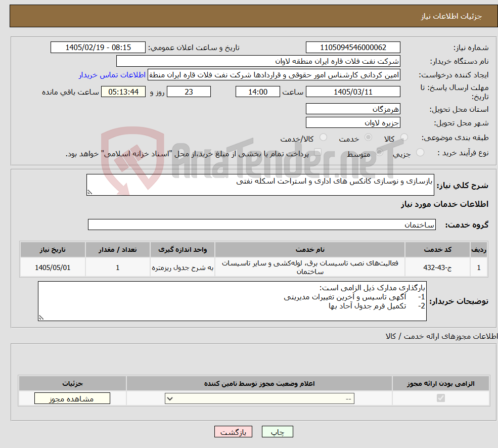The height and width of the screenshot is (448, 498).
Task: Open the license status dropdown
Action: tap(259, 398)
